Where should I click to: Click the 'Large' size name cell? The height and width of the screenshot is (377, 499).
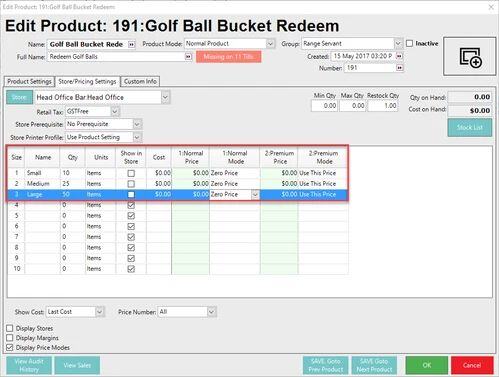(x=43, y=194)
